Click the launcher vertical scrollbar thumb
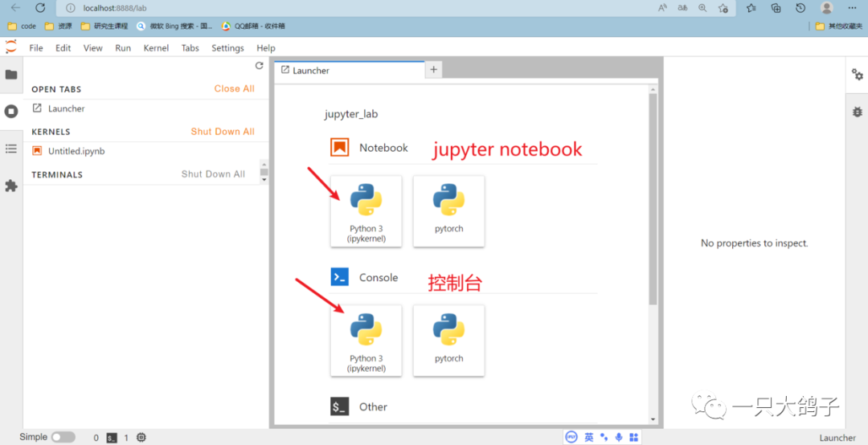The image size is (868, 445). [x=653, y=199]
